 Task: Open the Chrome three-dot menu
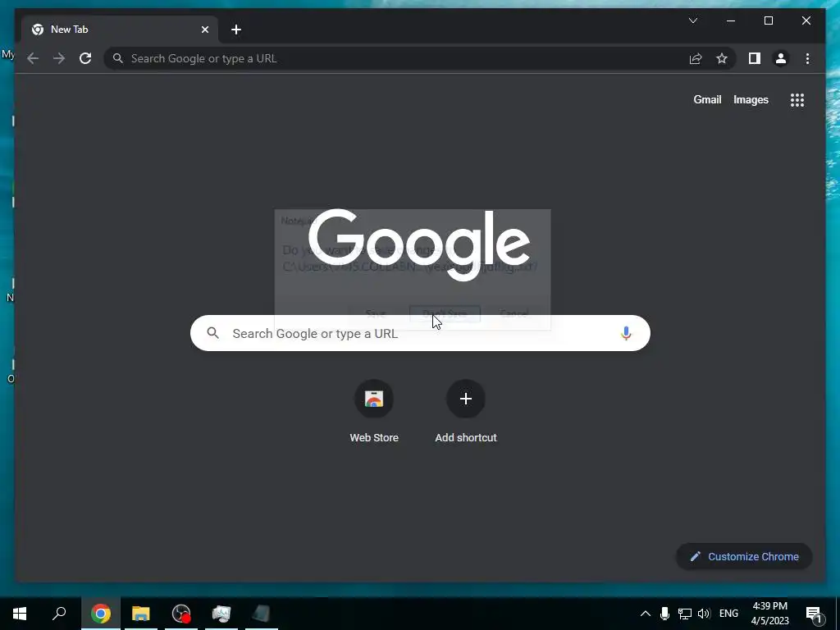(807, 58)
